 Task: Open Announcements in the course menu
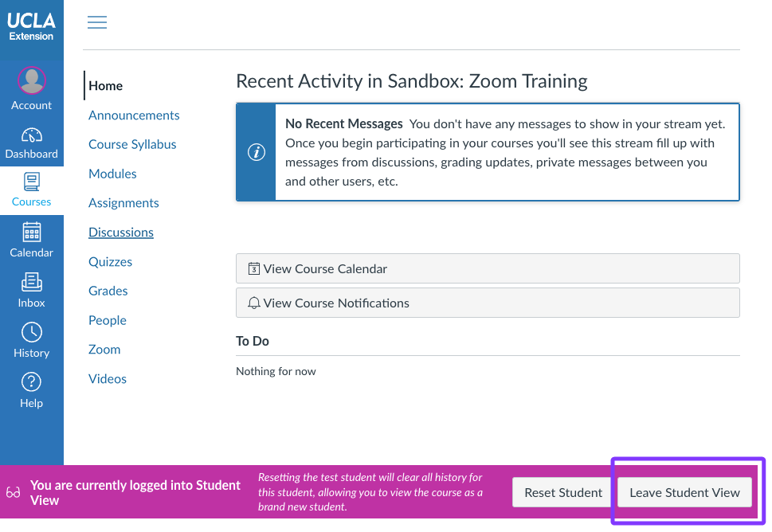(x=134, y=115)
